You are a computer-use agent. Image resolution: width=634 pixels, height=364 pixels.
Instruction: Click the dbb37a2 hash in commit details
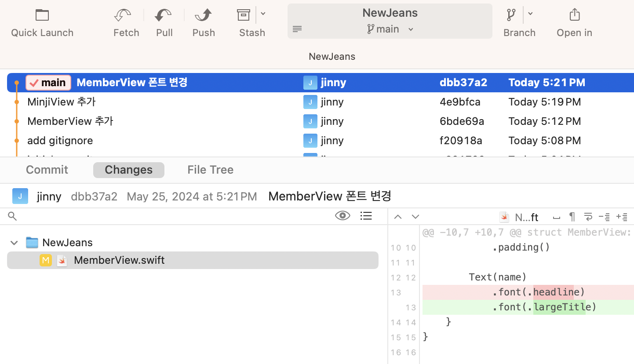94,197
